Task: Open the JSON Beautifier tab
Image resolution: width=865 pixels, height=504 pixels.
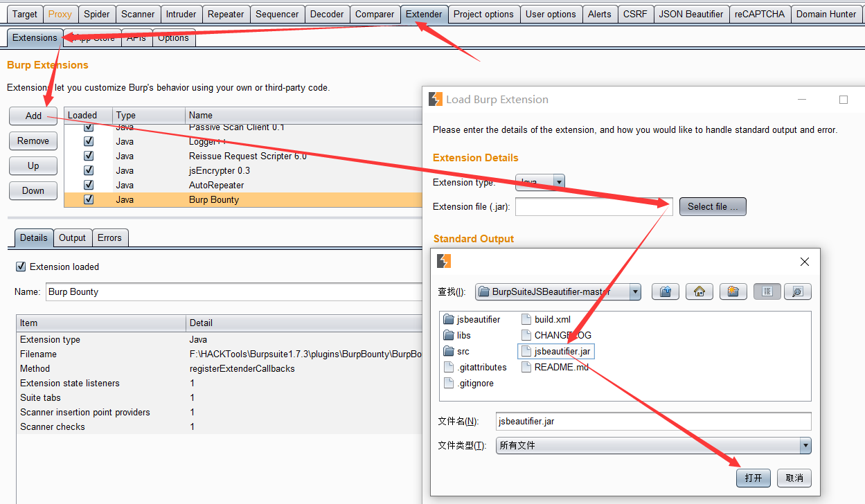Action: [x=691, y=14]
